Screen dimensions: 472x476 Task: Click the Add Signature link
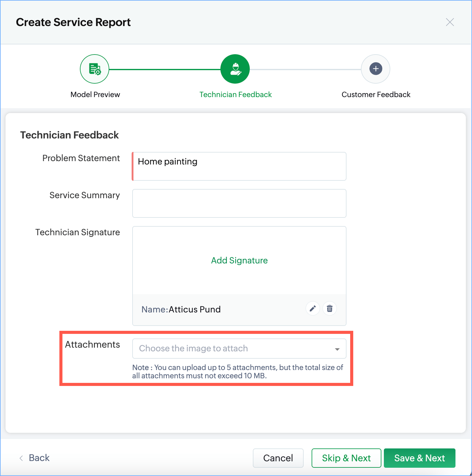coord(239,260)
